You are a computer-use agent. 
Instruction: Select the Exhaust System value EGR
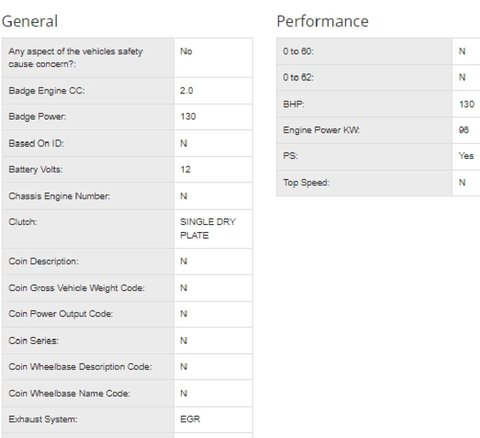click(190, 419)
